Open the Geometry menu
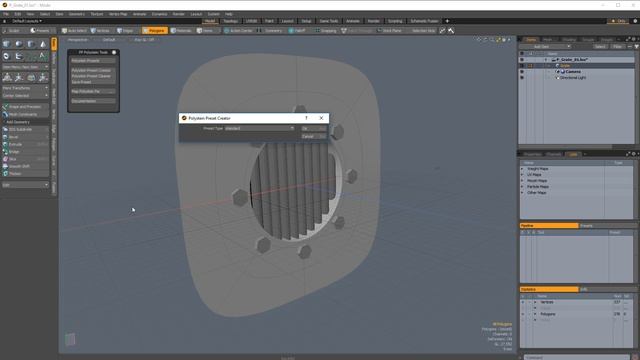The height and width of the screenshot is (360, 640). 77,14
